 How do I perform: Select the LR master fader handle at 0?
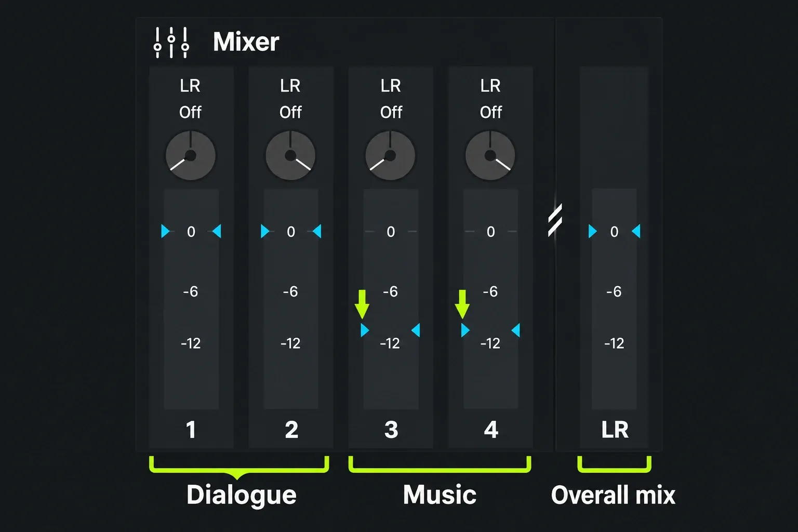click(x=614, y=231)
